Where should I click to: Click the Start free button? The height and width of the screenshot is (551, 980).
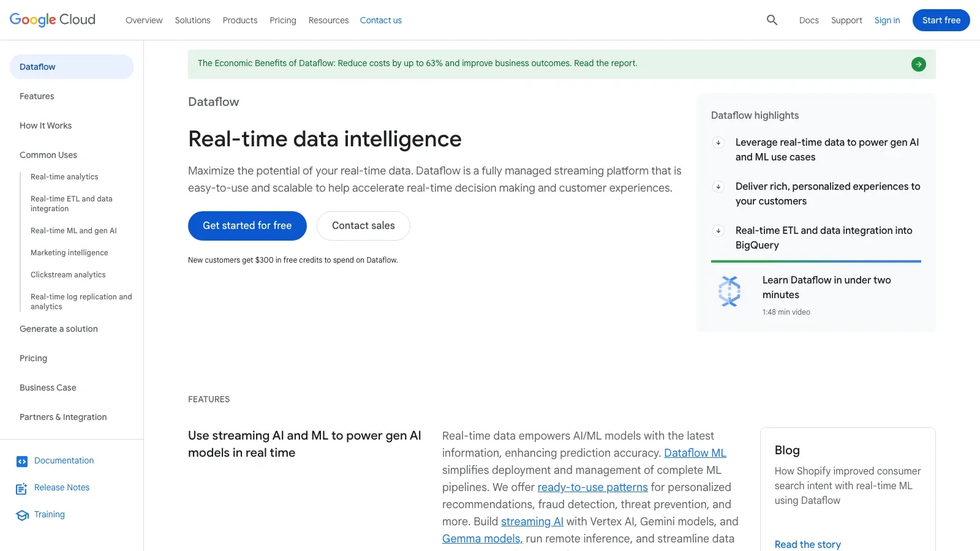click(x=941, y=20)
